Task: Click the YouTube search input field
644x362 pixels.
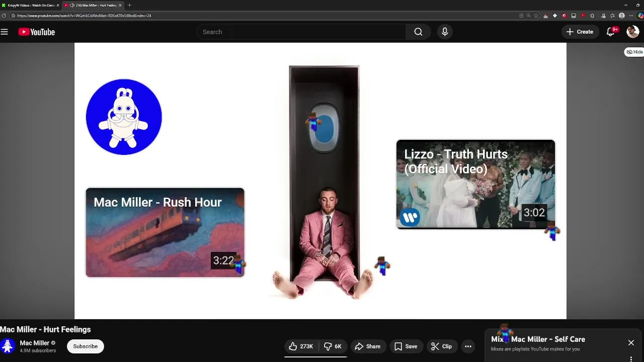Action: tap(301, 32)
